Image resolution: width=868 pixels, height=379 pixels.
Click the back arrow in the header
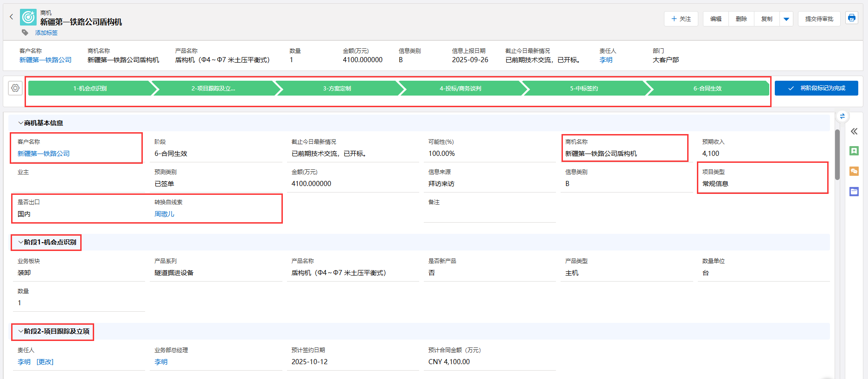12,17
